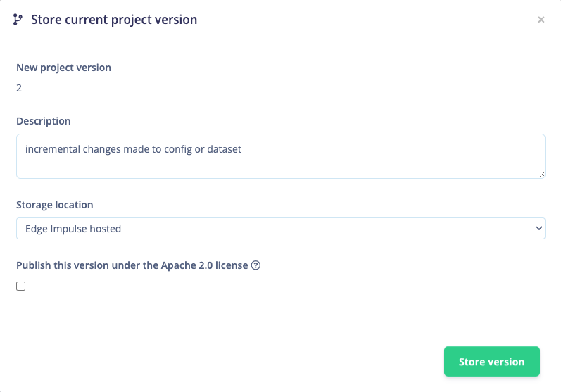Open the Apache 2.0 license link
561x392 pixels.
tap(204, 265)
